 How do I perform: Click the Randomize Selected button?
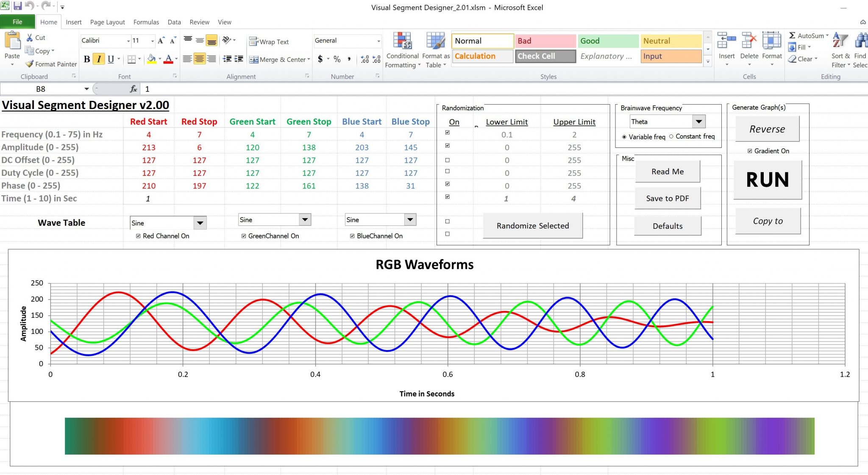point(532,226)
